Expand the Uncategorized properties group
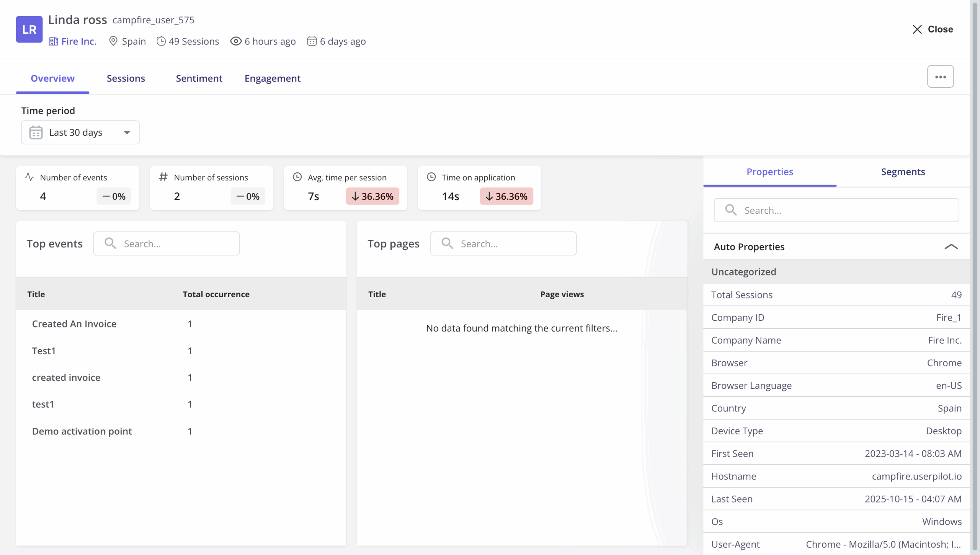This screenshot has height=555, width=980. 743,272
